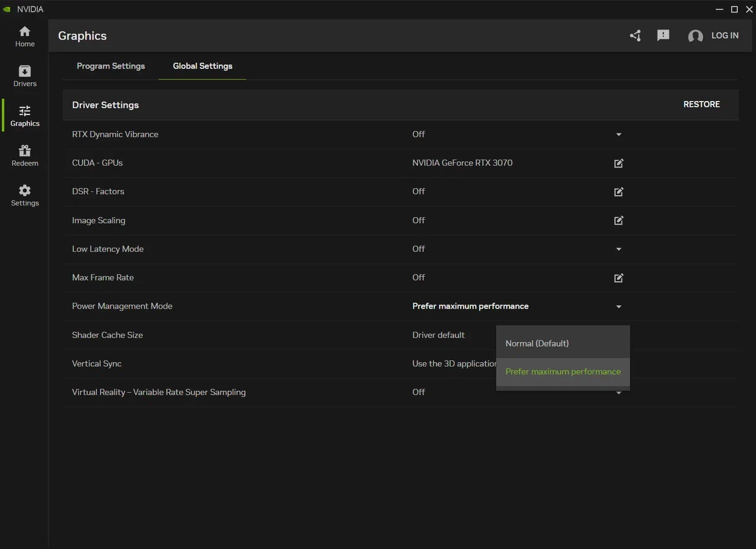Click the selected Prefer maximum performance value
The image size is (756, 549).
tap(470, 306)
